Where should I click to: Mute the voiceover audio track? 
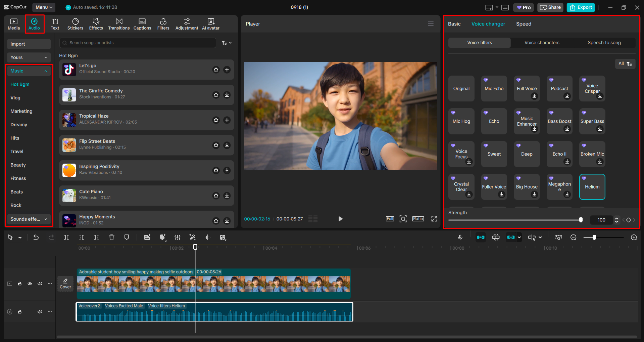click(x=40, y=311)
